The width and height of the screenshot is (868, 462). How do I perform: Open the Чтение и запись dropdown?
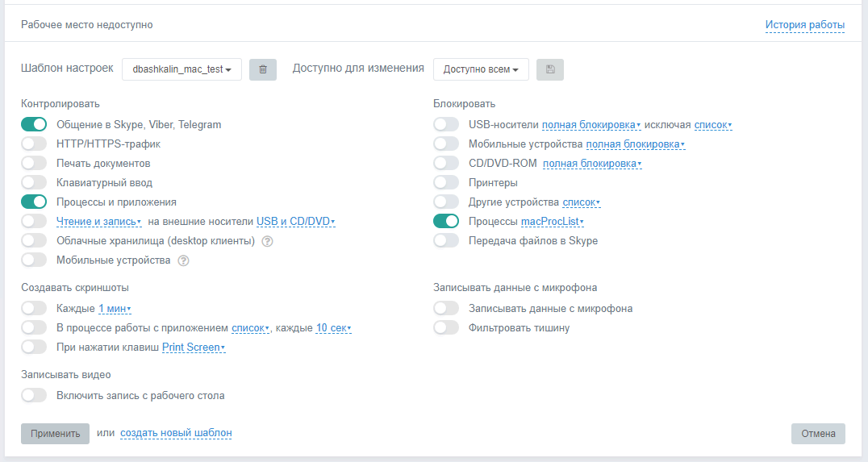[x=99, y=222]
